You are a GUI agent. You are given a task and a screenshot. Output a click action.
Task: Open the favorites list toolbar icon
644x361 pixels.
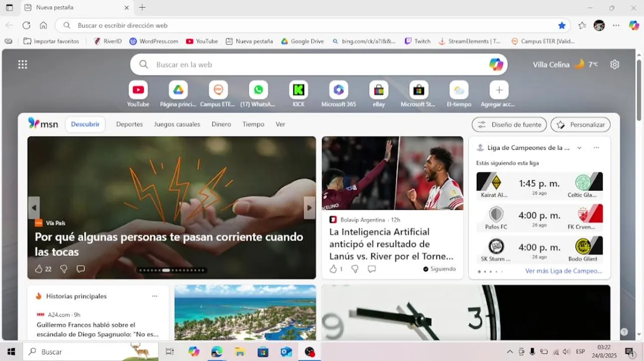[582, 25]
